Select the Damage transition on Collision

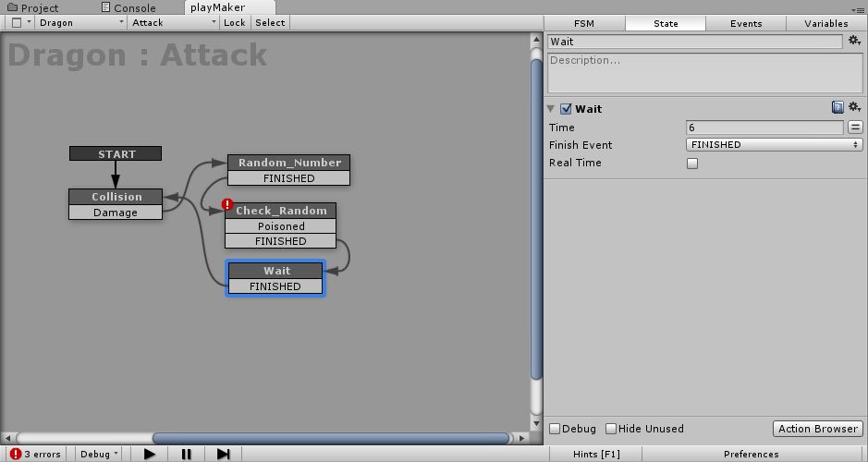116,213
